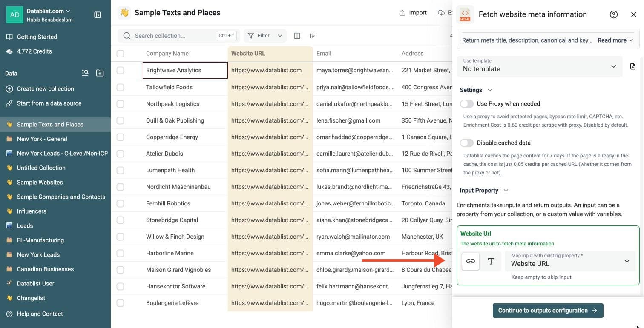
Task: Click the Import upload icon
Action: pos(402,13)
